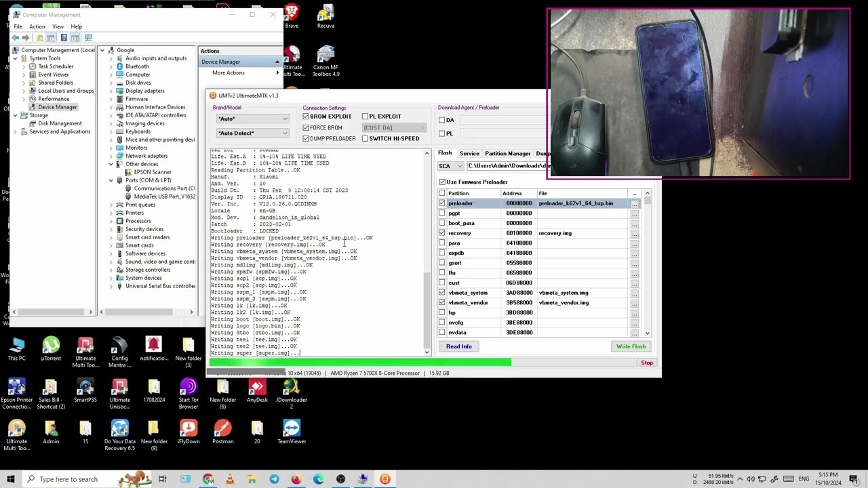Open the SmartPSS desktop shortcut
The image size is (868, 488).
[x=85, y=391]
